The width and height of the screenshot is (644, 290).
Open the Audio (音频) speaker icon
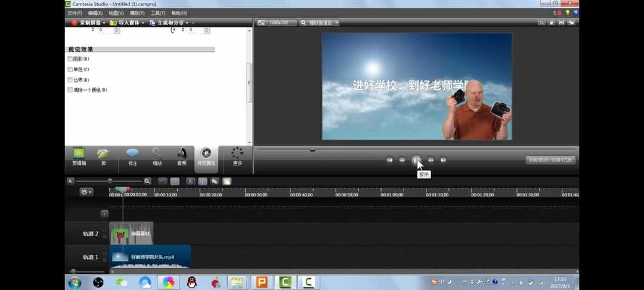pos(181,156)
